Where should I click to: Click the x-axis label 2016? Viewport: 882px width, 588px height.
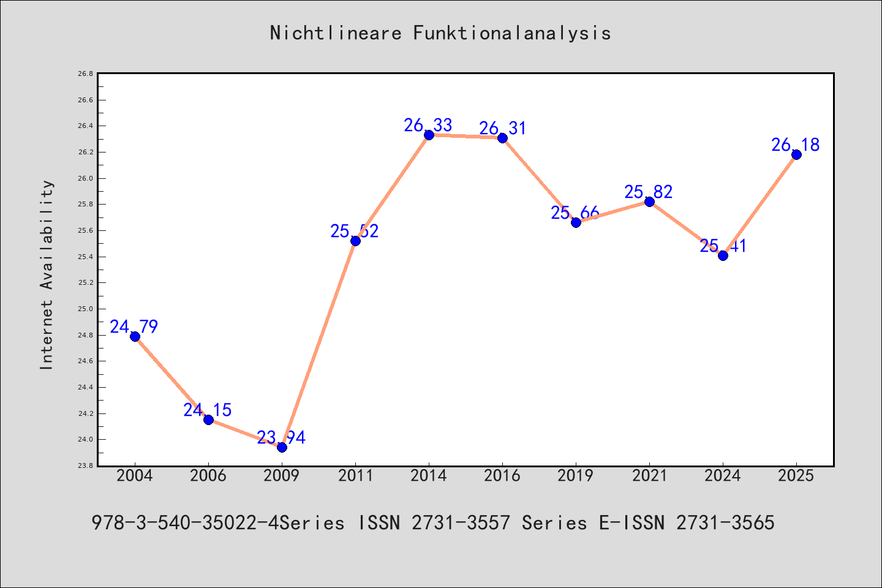(x=502, y=476)
